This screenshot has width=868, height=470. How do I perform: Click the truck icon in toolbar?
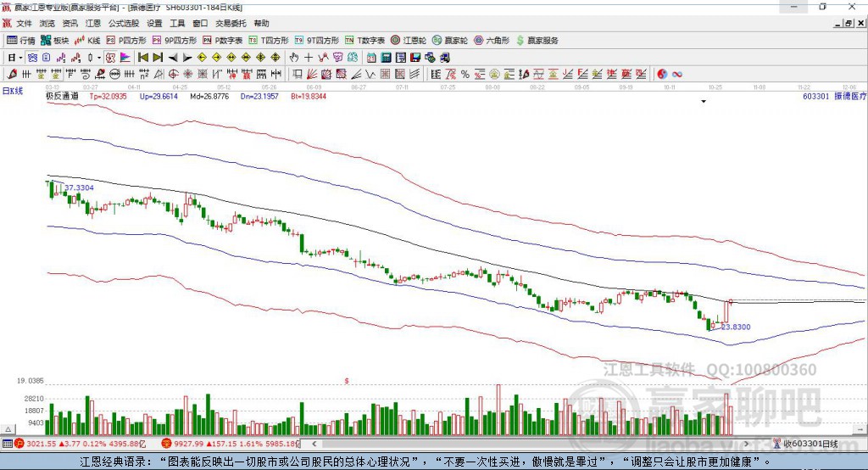coord(444,58)
